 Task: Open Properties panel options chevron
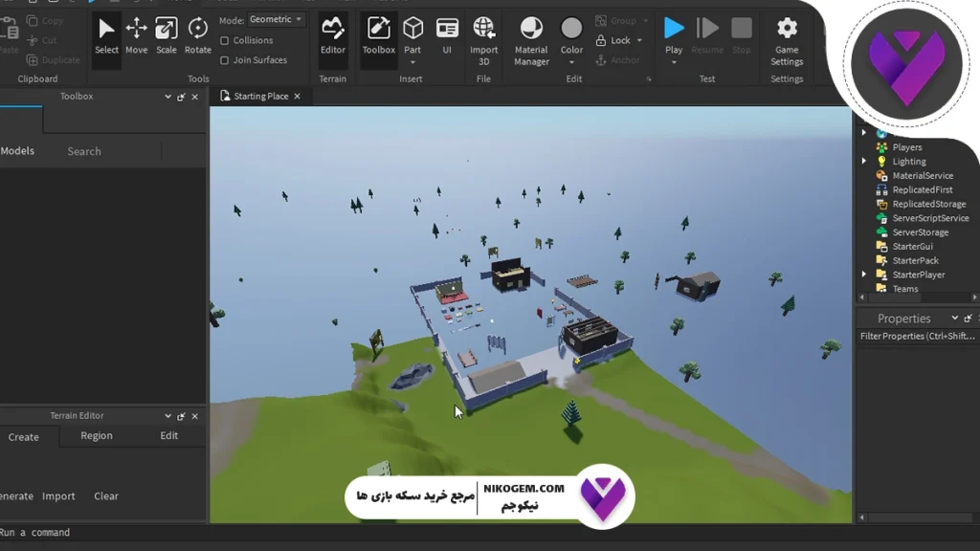pos(954,318)
